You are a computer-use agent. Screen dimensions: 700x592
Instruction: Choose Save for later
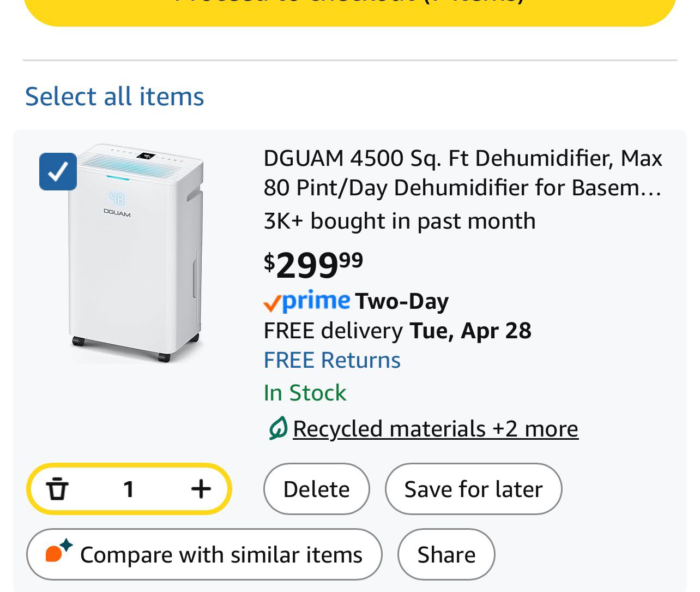473,489
